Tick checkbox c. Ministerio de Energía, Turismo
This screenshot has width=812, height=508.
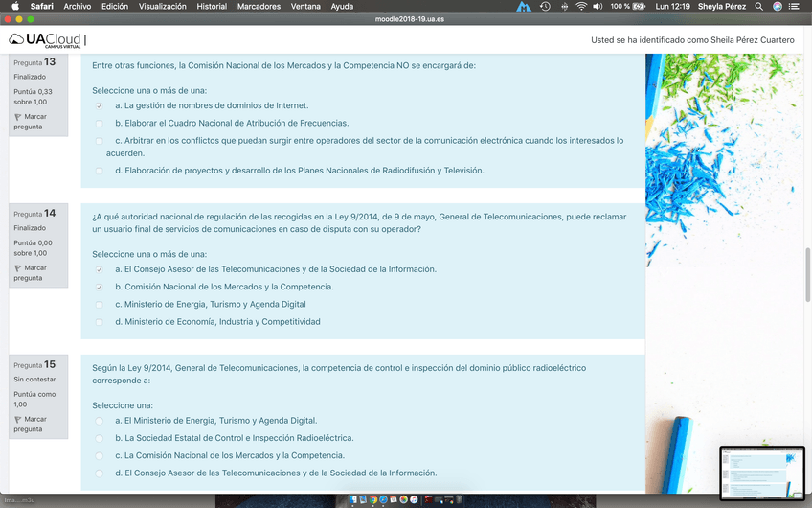tap(100, 305)
